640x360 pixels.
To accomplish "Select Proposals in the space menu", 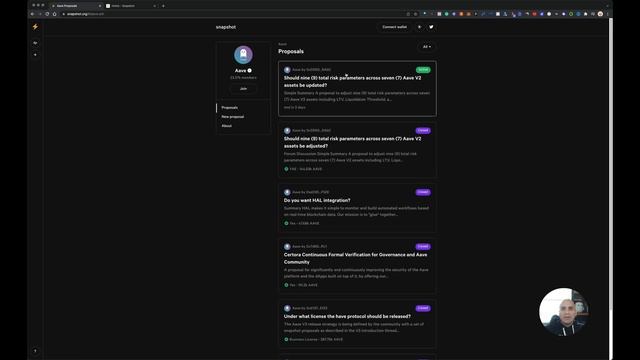I will click(229, 108).
